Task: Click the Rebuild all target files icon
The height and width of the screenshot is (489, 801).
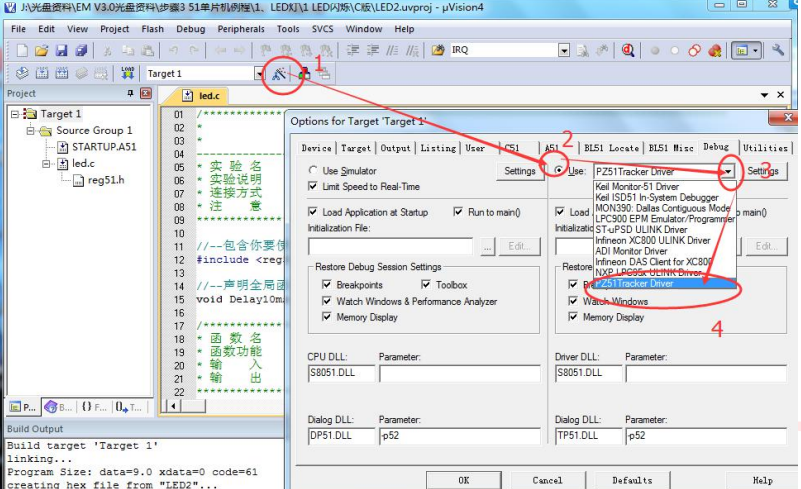Action: 62,73
